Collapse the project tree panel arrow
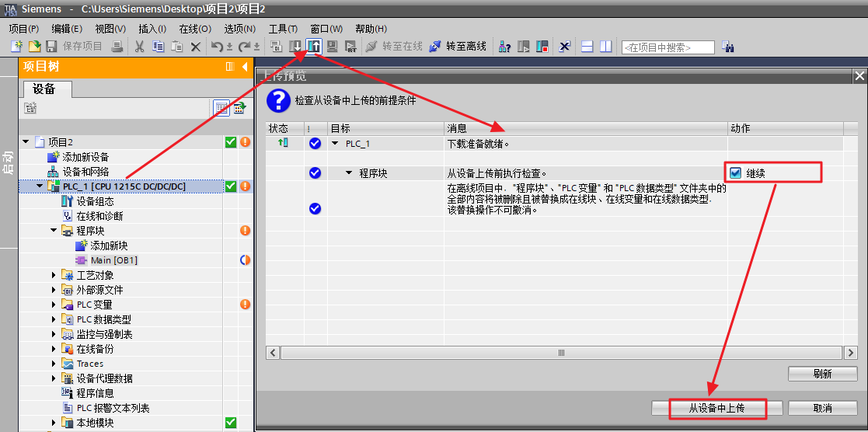The image size is (868, 432). (x=245, y=67)
